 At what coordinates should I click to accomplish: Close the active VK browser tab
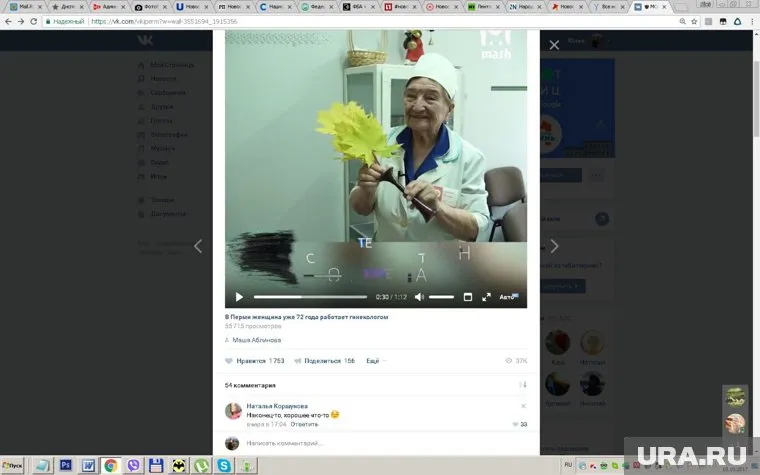click(x=665, y=7)
